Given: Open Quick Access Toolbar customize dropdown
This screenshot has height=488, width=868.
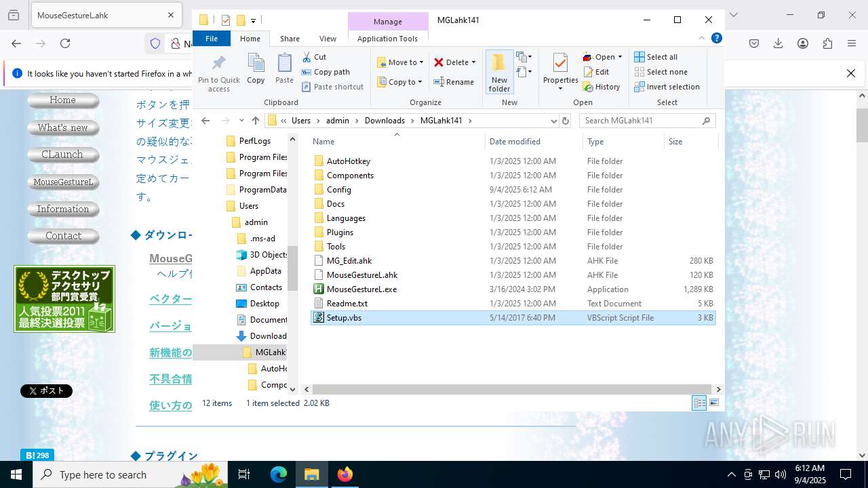Looking at the screenshot, I should (253, 20).
